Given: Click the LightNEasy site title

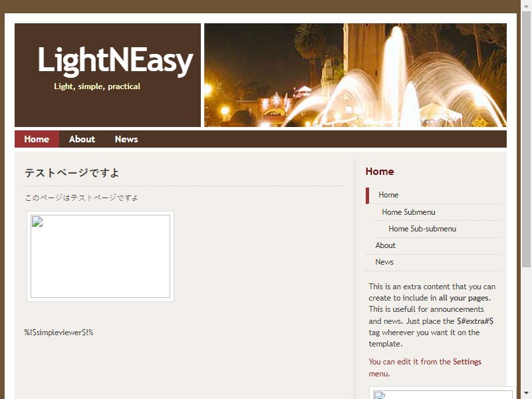Looking at the screenshot, I should (115, 61).
